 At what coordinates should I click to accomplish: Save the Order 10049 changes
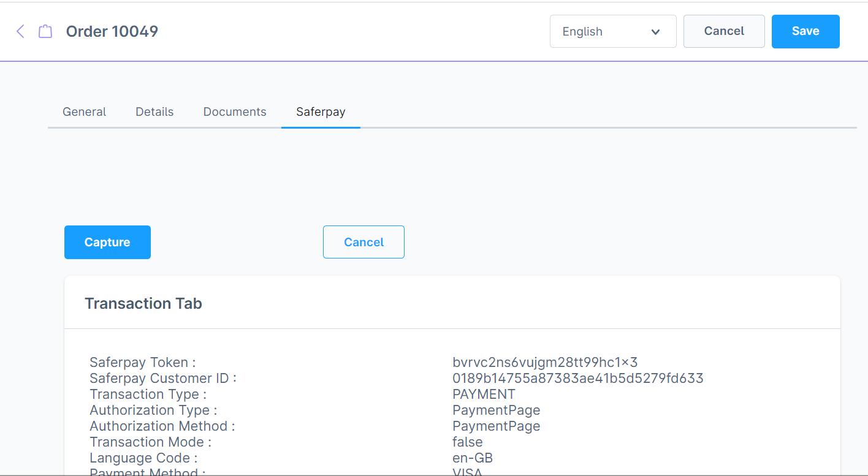[805, 31]
